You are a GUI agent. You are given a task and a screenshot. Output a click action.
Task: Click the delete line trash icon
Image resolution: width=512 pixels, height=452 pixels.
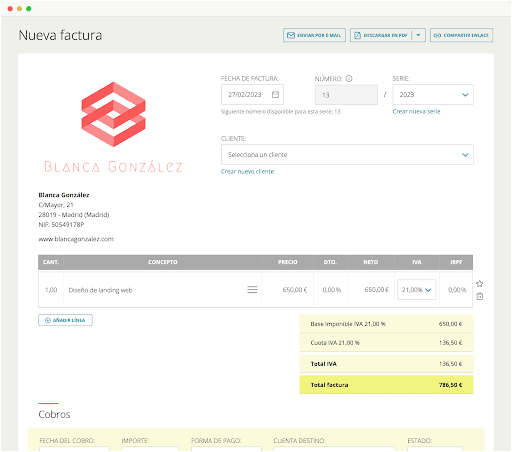(x=480, y=296)
